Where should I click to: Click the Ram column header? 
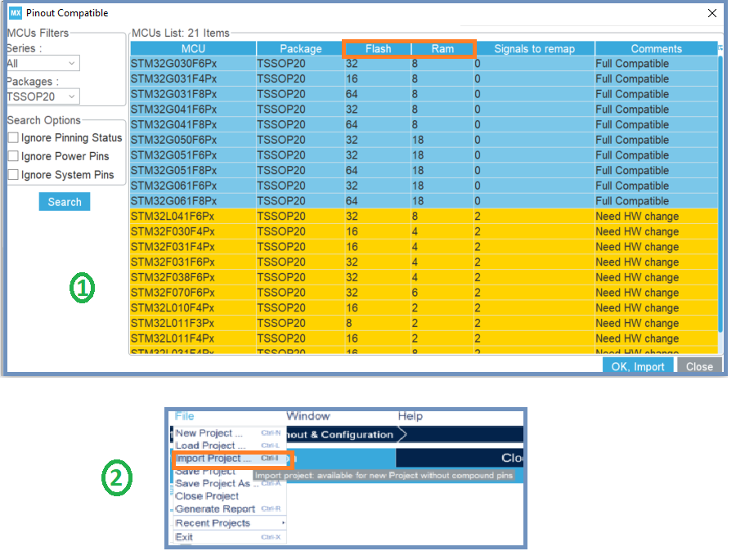[x=442, y=48]
